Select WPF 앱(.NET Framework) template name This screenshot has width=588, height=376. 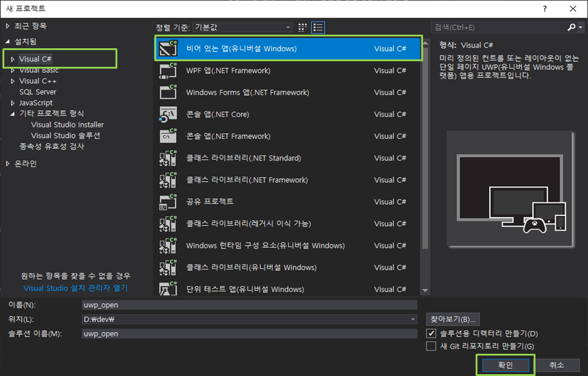228,70
